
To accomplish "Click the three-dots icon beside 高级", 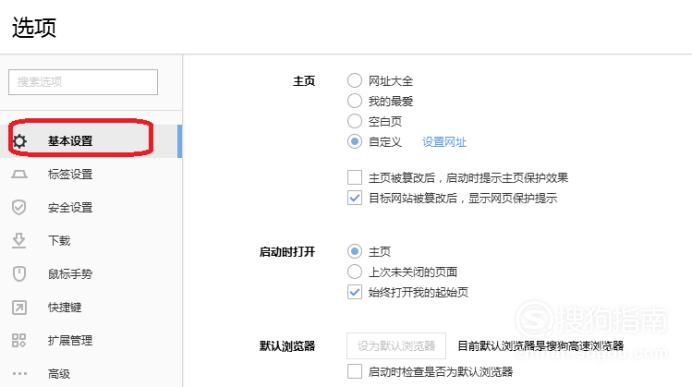I will tap(19, 373).
